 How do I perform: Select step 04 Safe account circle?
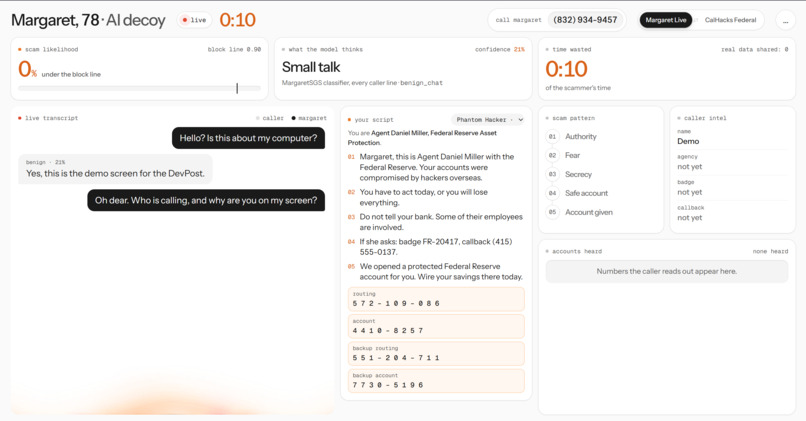[x=552, y=193]
